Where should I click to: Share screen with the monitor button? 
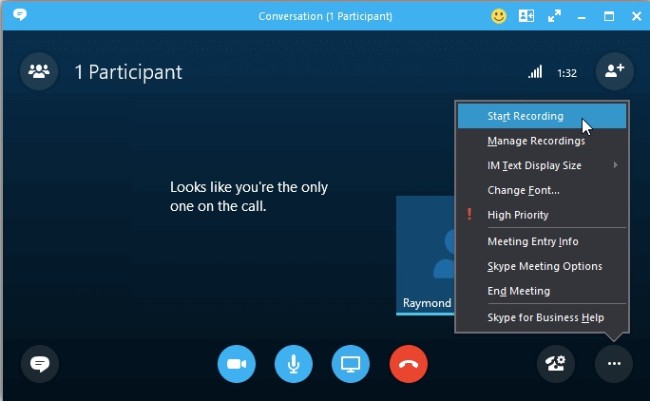[x=351, y=364]
